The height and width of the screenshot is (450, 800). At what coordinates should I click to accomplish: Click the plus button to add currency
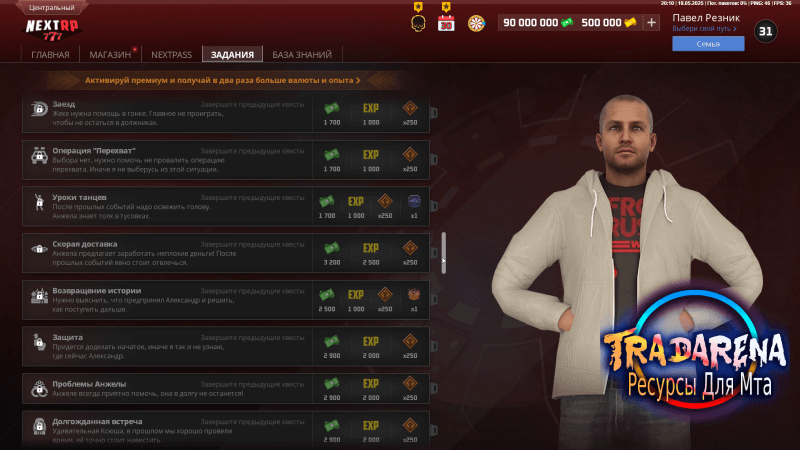(651, 23)
